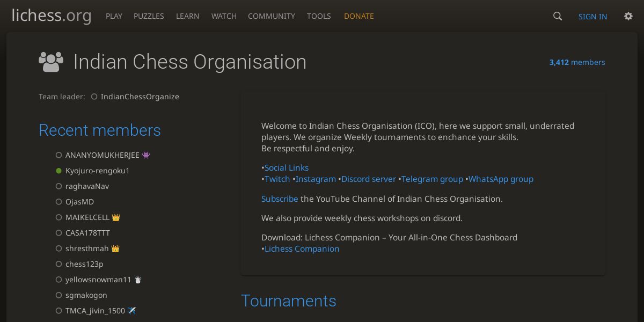Open the Tournaments heading link
The height and width of the screenshot is (322, 644).
point(289,301)
